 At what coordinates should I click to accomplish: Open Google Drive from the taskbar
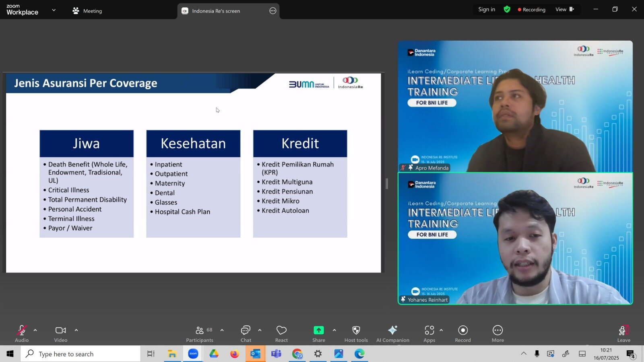(214, 354)
